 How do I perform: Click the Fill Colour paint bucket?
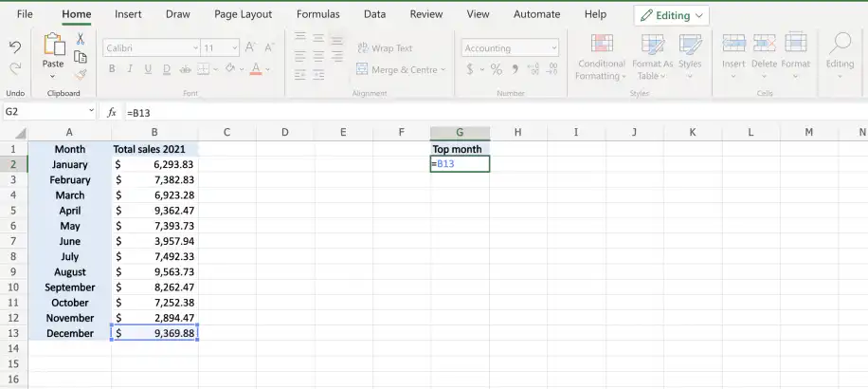[229, 68]
